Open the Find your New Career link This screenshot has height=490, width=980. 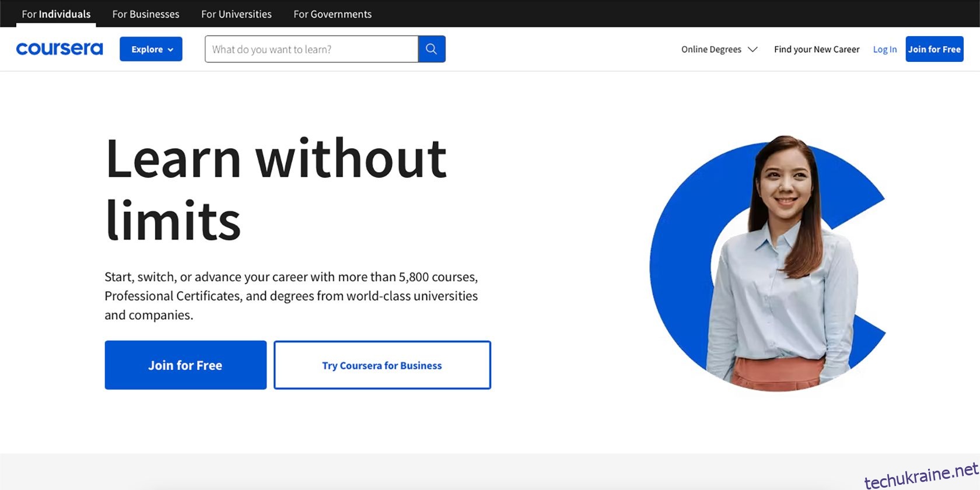tap(817, 50)
